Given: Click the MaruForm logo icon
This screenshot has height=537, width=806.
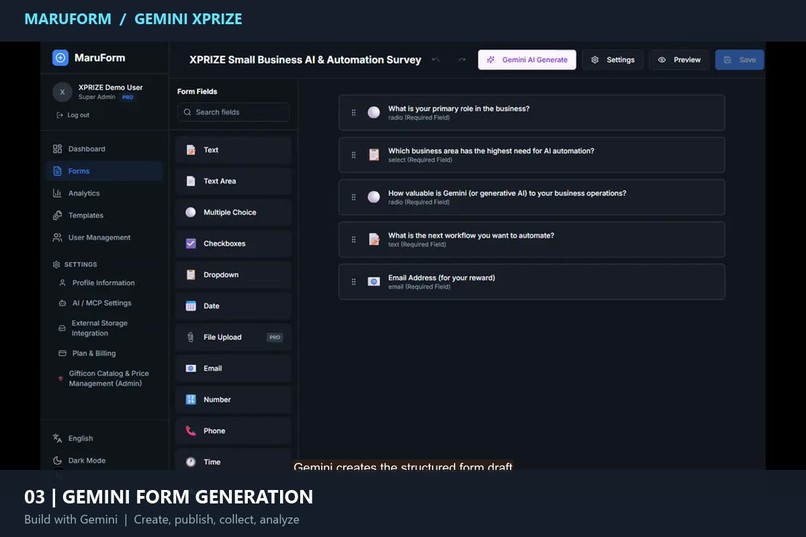Looking at the screenshot, I should point(60,58).
